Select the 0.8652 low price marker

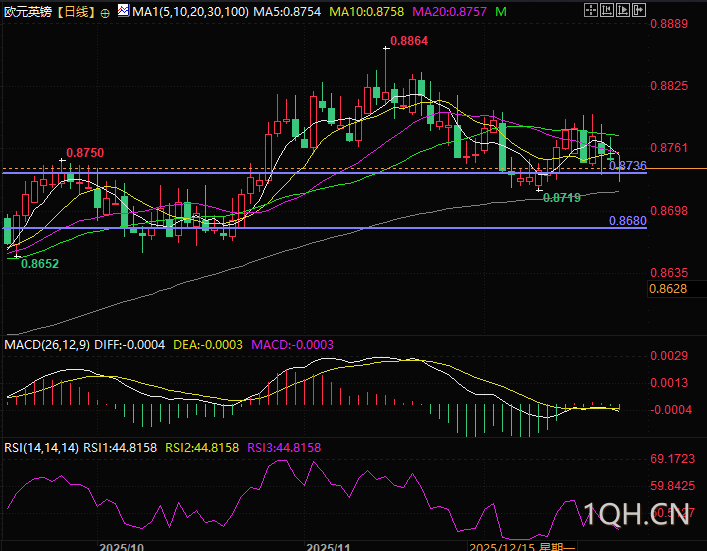pos(39,264)
